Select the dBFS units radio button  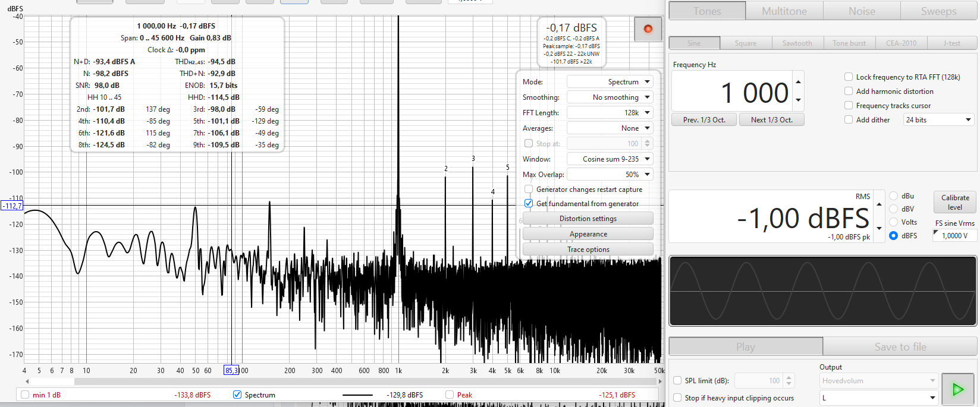894,235
